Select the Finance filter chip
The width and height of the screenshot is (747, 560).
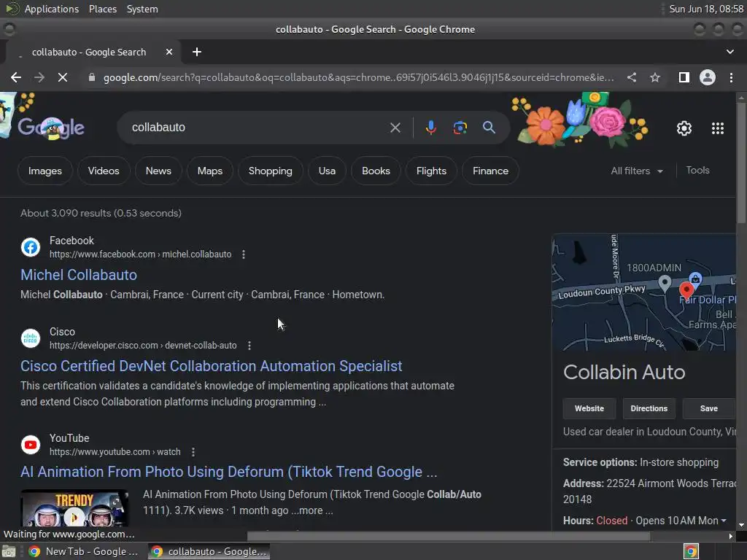click(490, 171)
